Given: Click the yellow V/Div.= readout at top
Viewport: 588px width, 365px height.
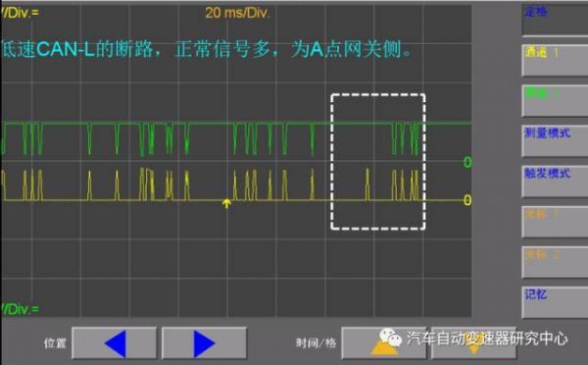Looking at the screenshot, I should point(20,13).
